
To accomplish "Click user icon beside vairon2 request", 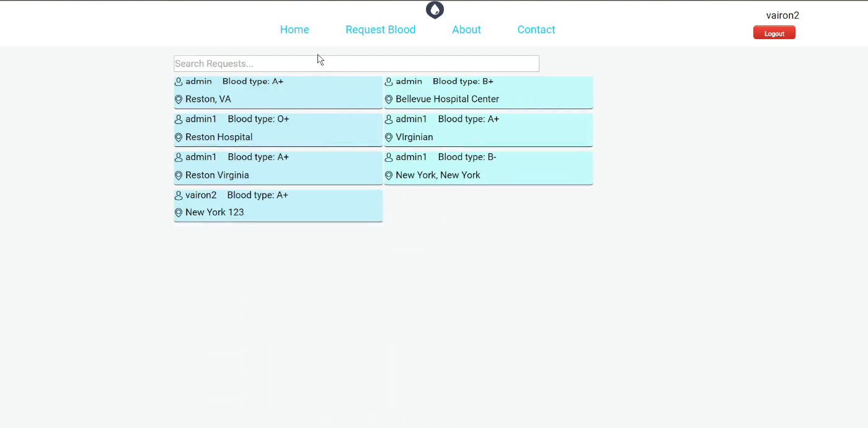I will click(179, 195).
